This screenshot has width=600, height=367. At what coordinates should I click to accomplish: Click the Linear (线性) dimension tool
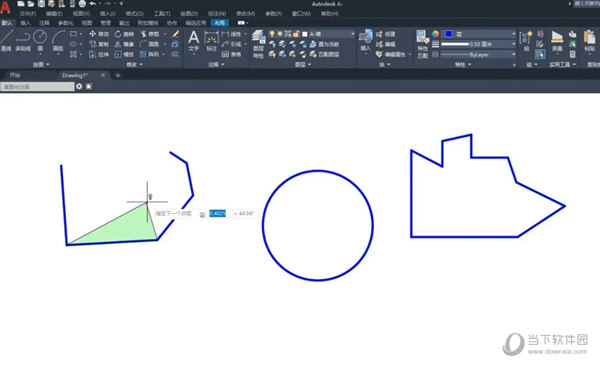[x=232, y=34]
